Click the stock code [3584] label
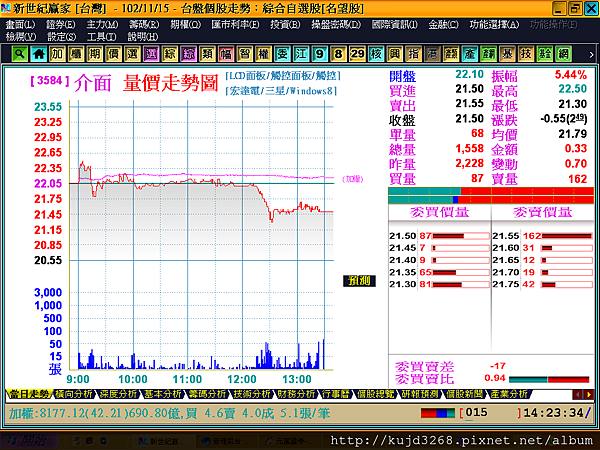The height and width of the screenshot is (450, 600). 50,81
